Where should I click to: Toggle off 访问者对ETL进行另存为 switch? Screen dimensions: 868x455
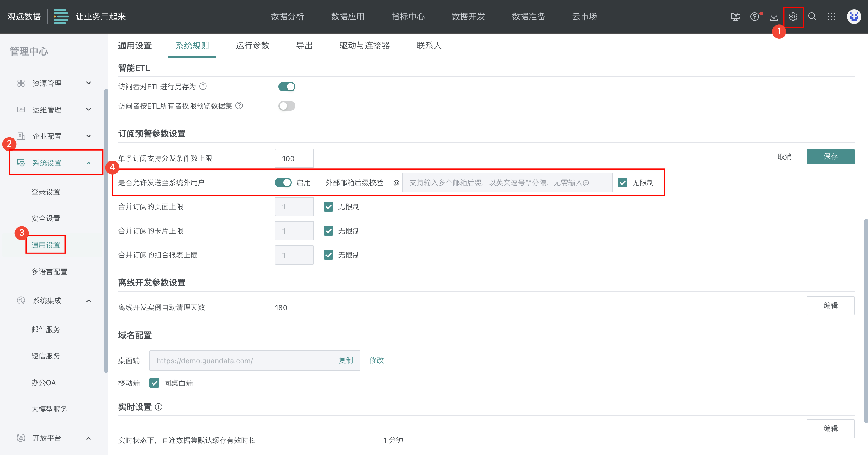click(x=287, y=87)
